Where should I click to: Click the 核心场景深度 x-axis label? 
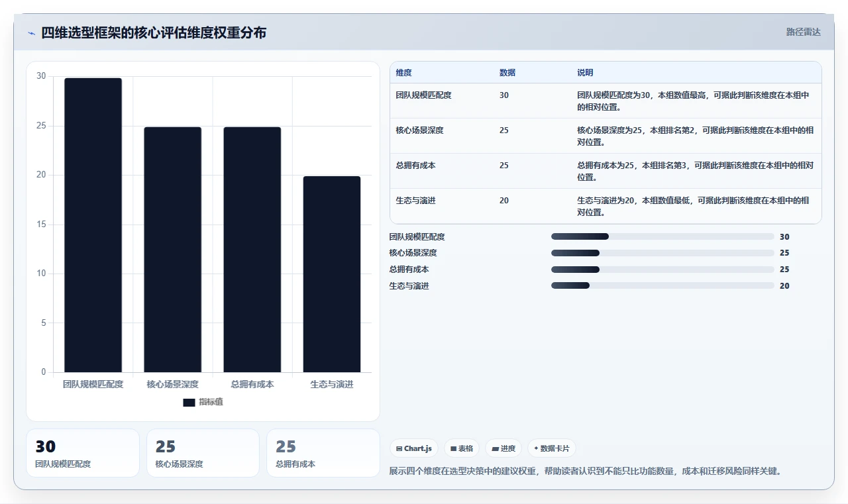[172, 384]
